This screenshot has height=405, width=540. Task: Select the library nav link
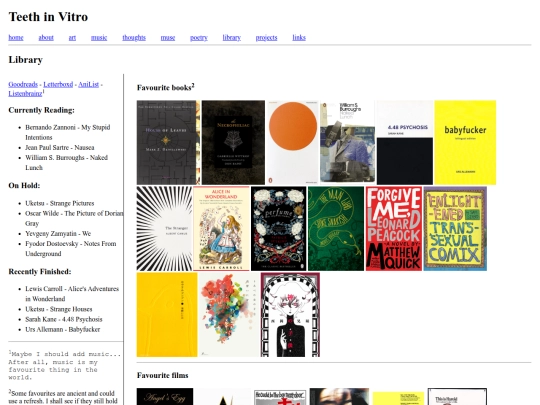[231, 38]
